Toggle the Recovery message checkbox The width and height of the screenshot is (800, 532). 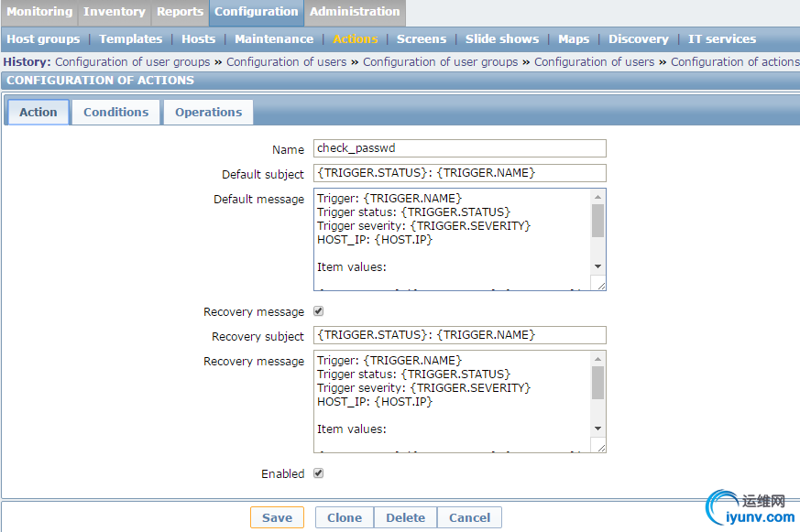pyautogui.click(x=318, y=310)
